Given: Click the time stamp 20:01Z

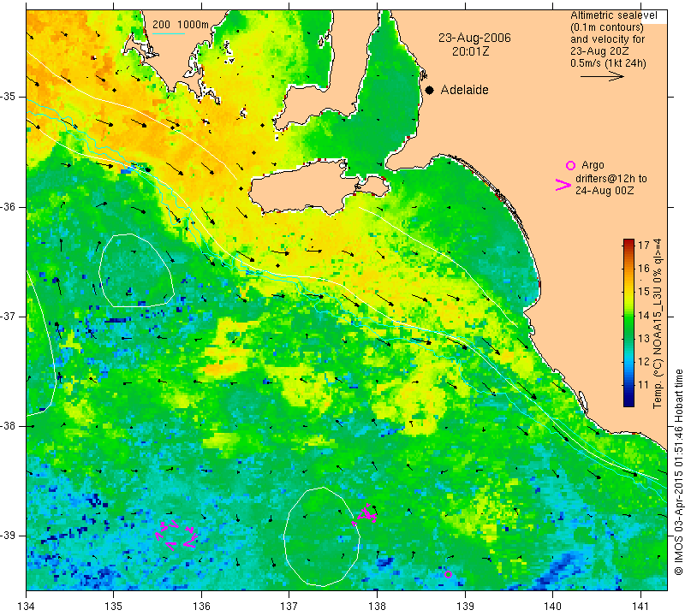Looking at the screenshot, I should [470, 51].
